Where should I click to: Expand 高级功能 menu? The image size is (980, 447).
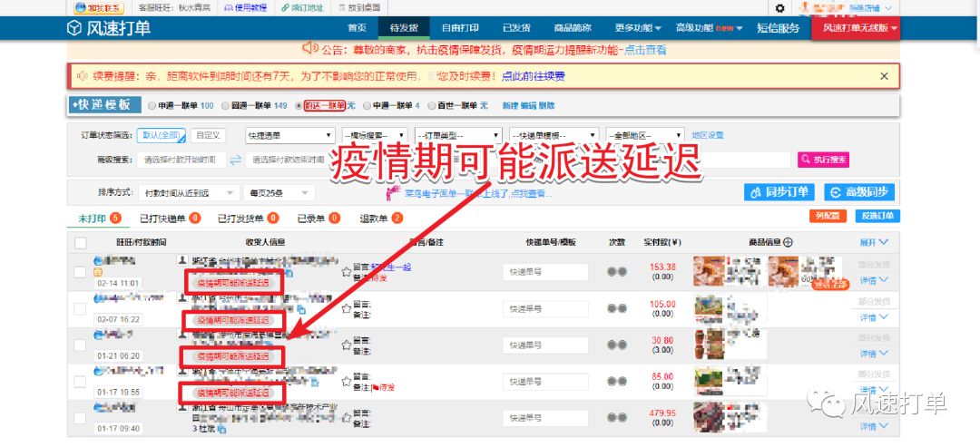(709, 28)
